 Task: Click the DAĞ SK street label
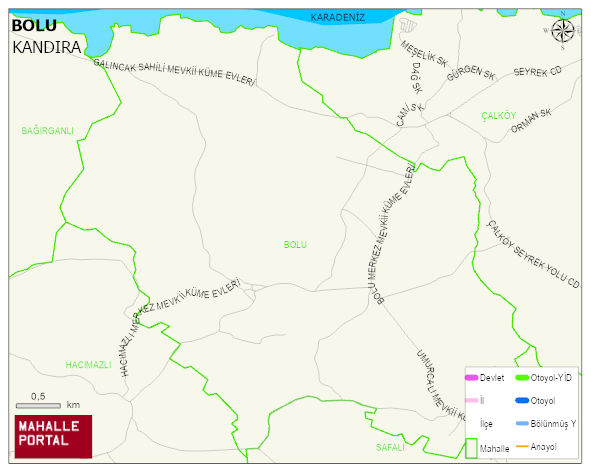point(417,78)
